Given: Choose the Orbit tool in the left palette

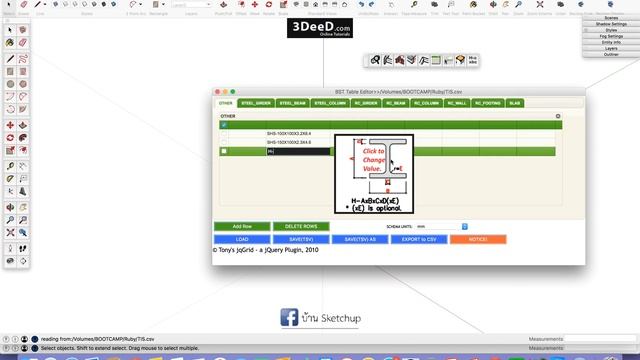Looking at the screenshot, I should pyautogui.click(x=10, y=207).
